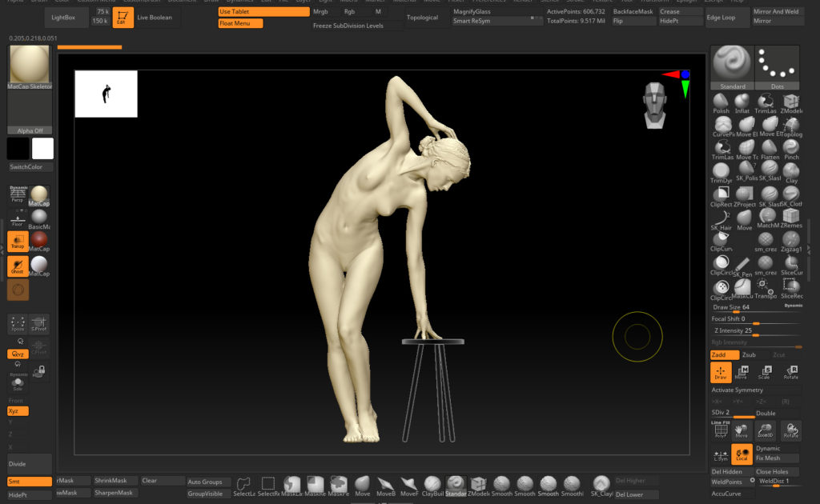Open the MatCap Skeleton material picker
Image resolution: width=820 pixels, height=504 pixels.
(30, 66)
